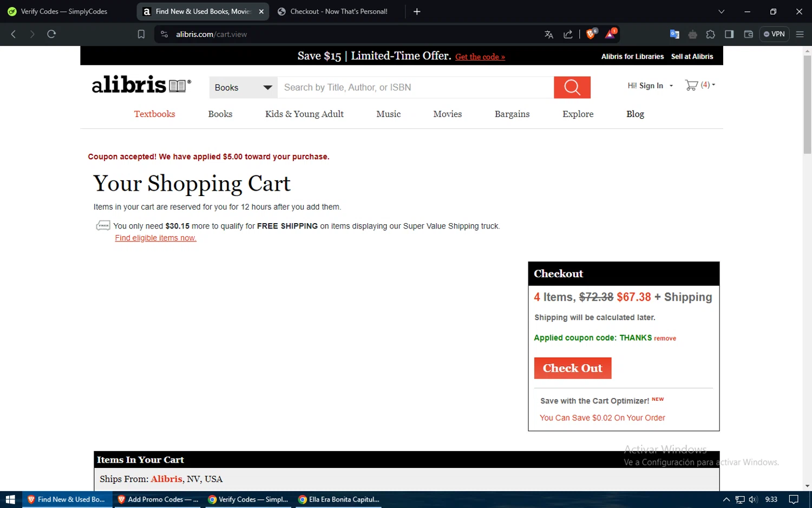Screen dimensions: 812x508
Task: Switch to Checkout - Now That's Personal tab
Action: click(x=338, y=11)
